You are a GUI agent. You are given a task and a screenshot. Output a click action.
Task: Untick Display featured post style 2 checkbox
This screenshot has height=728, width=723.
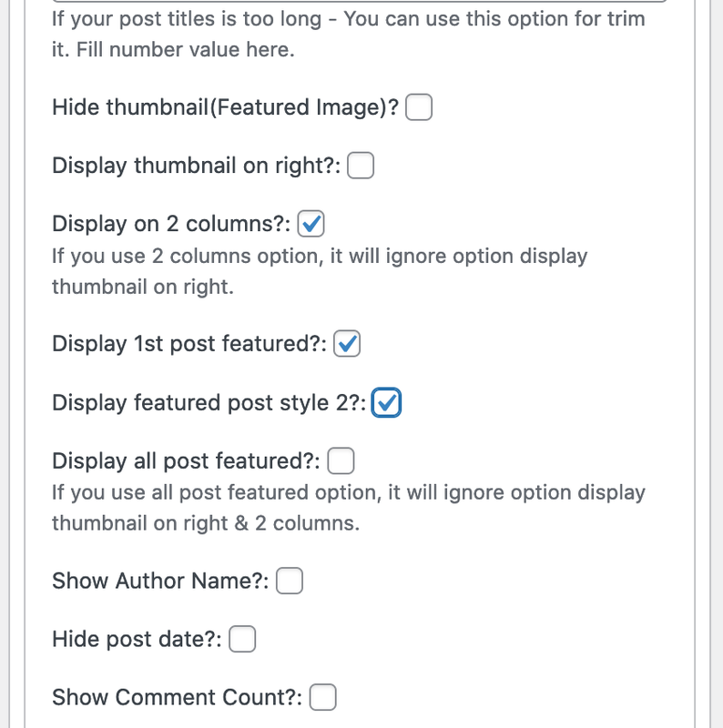(x=386, y=402)
